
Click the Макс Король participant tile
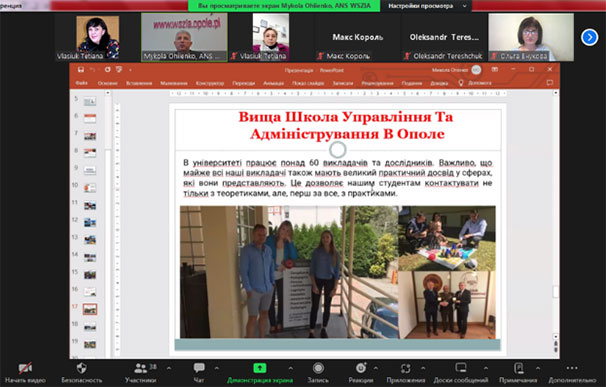357,38
